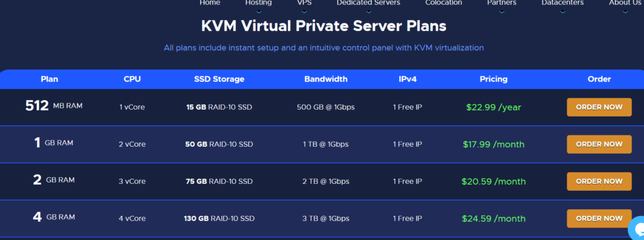Select the SSD Storage column header
Image resolution: width=644 pixels, height=240 pixels.
click(219, 79)
